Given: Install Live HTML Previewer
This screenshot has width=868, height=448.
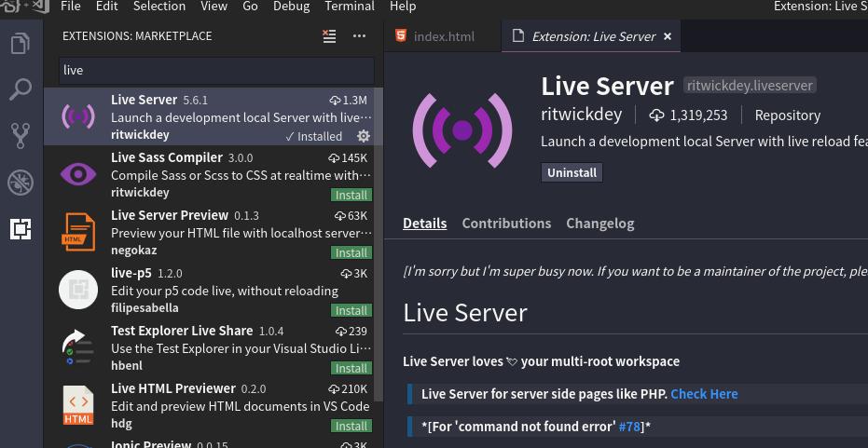Looking at the screenshot, I should 351,427.
